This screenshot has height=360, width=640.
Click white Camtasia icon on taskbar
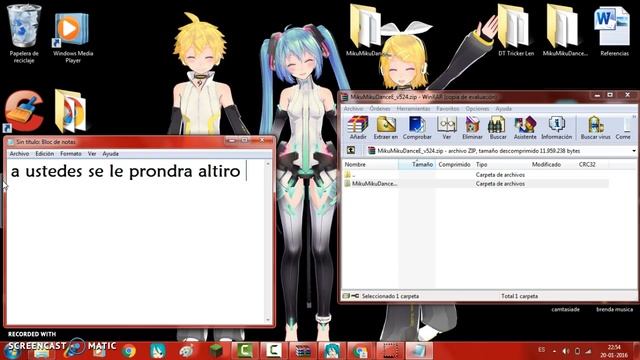(x=273, y=351)
